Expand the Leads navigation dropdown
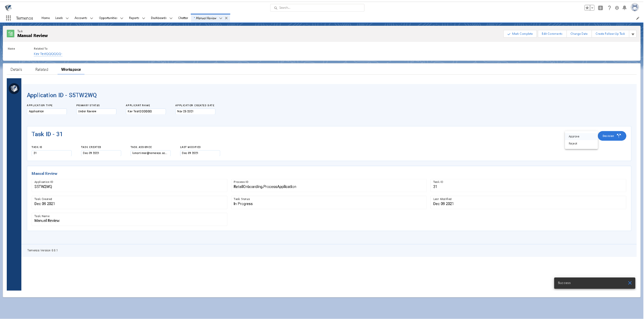This screenshot has width=644, height=319. pos(67,18)
